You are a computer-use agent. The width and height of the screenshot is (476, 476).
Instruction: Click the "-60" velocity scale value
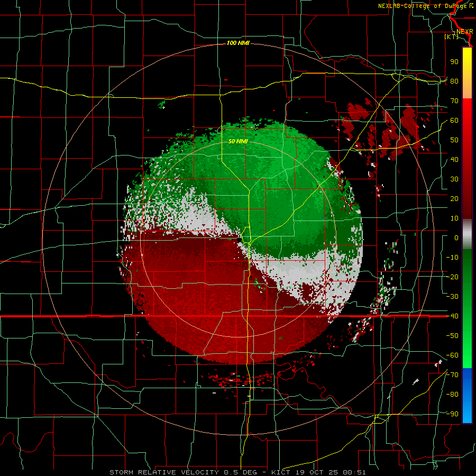pyautogui.click(x=452, y=355)
